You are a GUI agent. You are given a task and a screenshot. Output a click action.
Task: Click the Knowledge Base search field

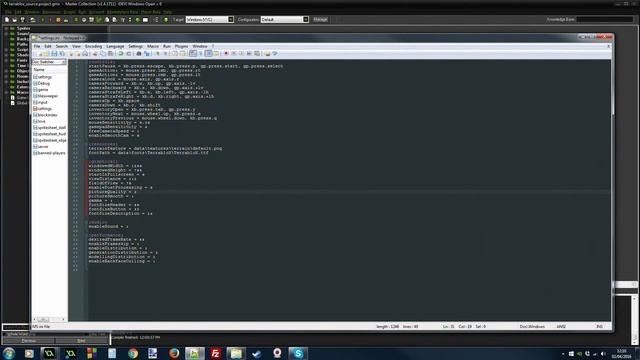click(x=605, y=20)
